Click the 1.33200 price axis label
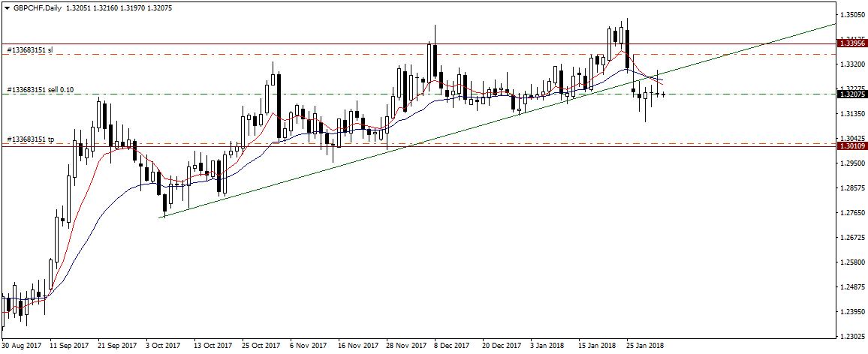868x354 pixels. 853,64
